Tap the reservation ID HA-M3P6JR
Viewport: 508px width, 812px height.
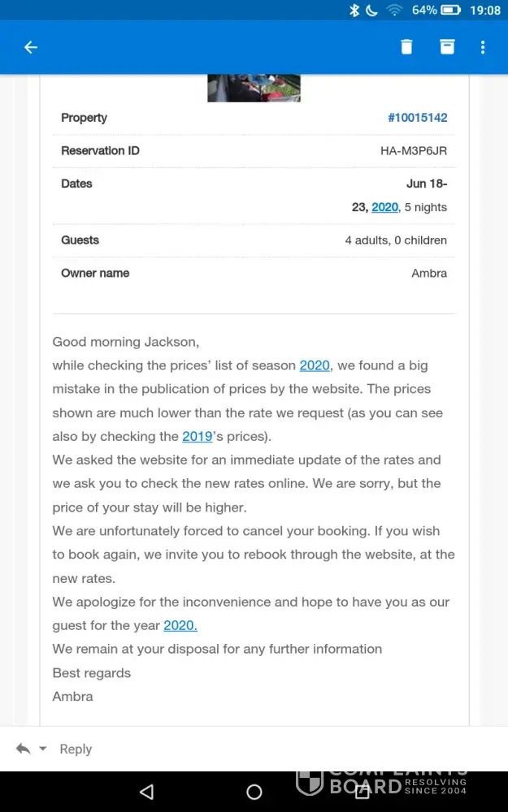click(x=414, y=151)
